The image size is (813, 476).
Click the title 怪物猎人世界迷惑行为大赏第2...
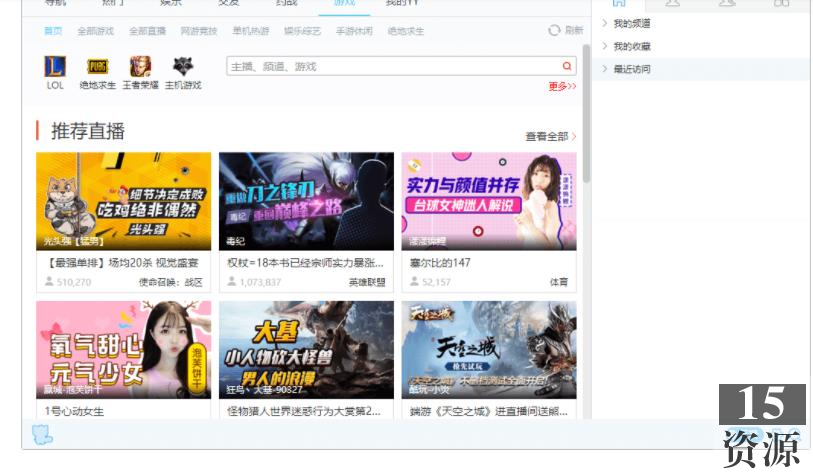pos(304,411)
